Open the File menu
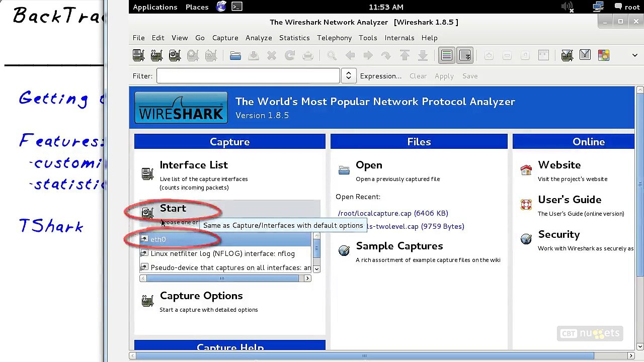644x362 pixels. [x=138, y=38]
